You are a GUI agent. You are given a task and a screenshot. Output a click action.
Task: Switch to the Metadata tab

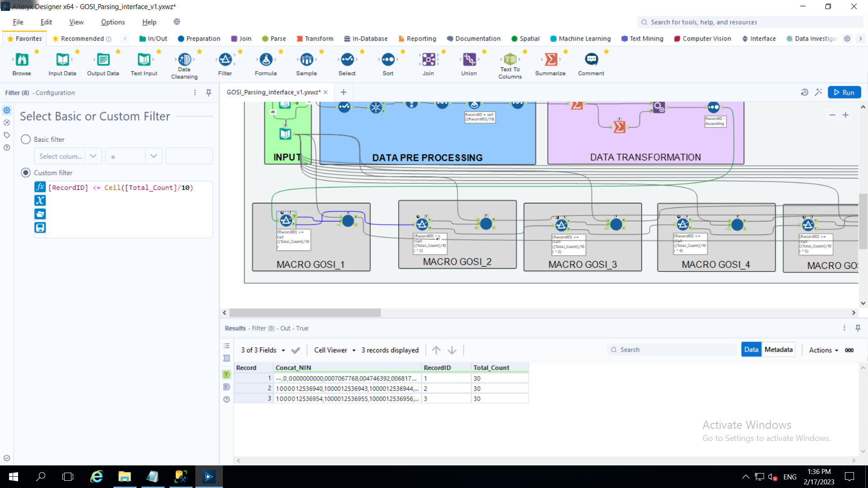(778, 350)
